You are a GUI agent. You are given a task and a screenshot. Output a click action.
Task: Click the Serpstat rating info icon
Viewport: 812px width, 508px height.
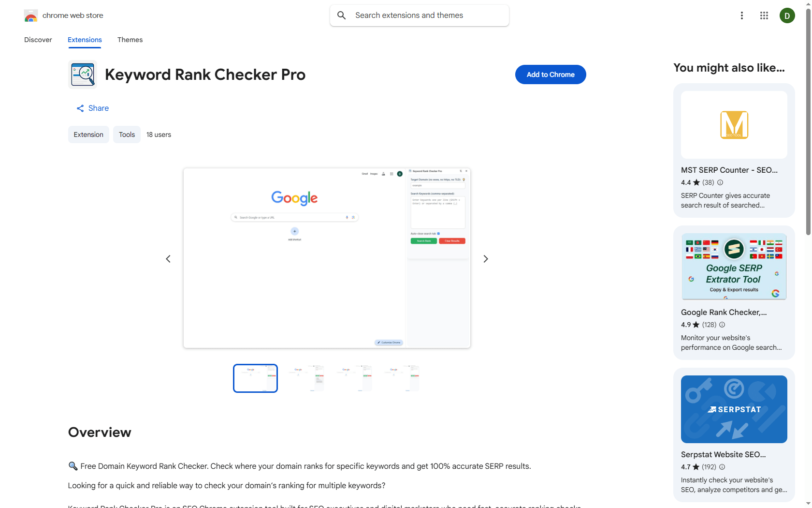(x=722, y=467)
